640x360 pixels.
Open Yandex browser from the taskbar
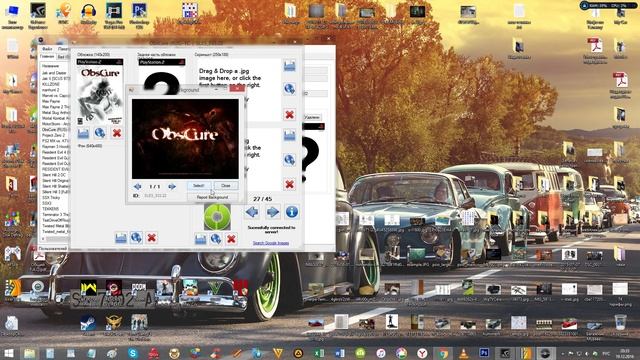click(422, 353)
